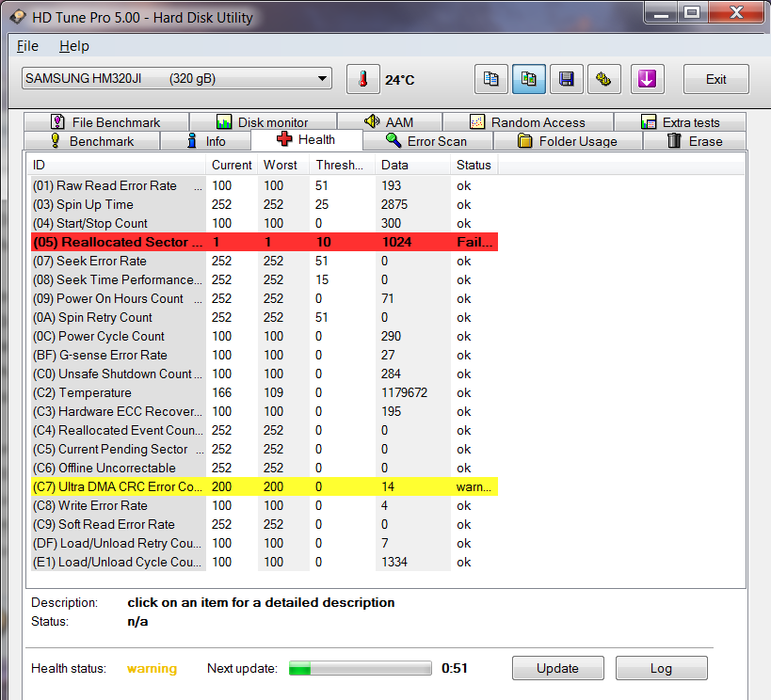Click the purple down-arrow icon
The width and height of the screenshot is (771, 700).
[646, 80]
